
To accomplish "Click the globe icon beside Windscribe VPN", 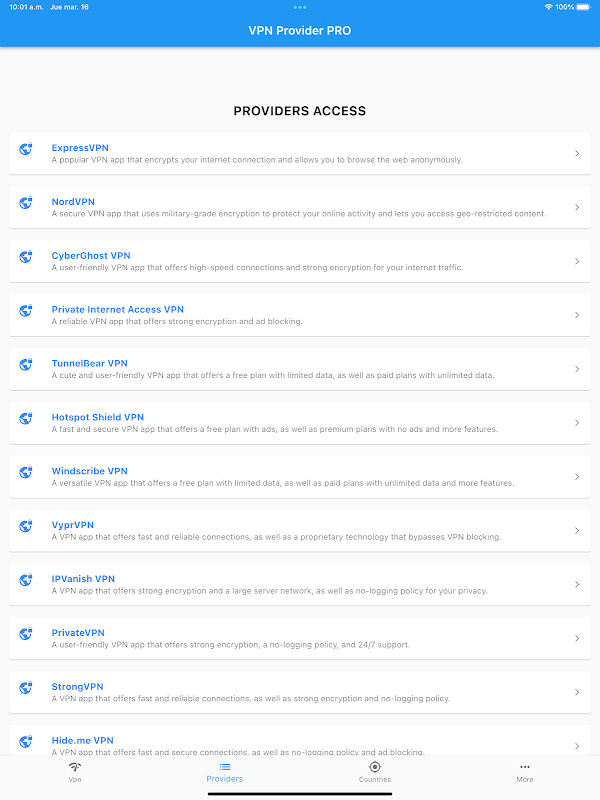I will point(26,472).
